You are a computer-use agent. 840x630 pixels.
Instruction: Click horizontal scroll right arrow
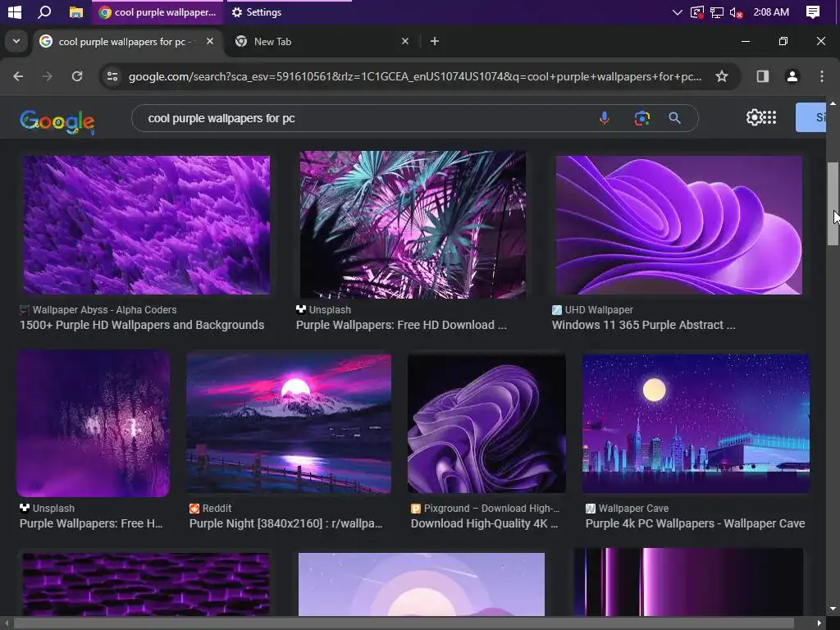coord(819,623)
